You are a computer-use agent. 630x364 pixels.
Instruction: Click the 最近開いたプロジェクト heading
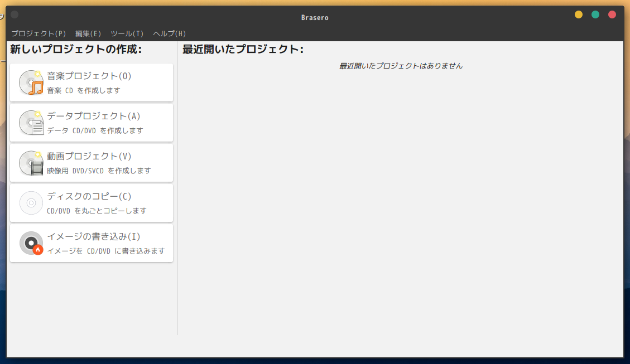(243, 50)
